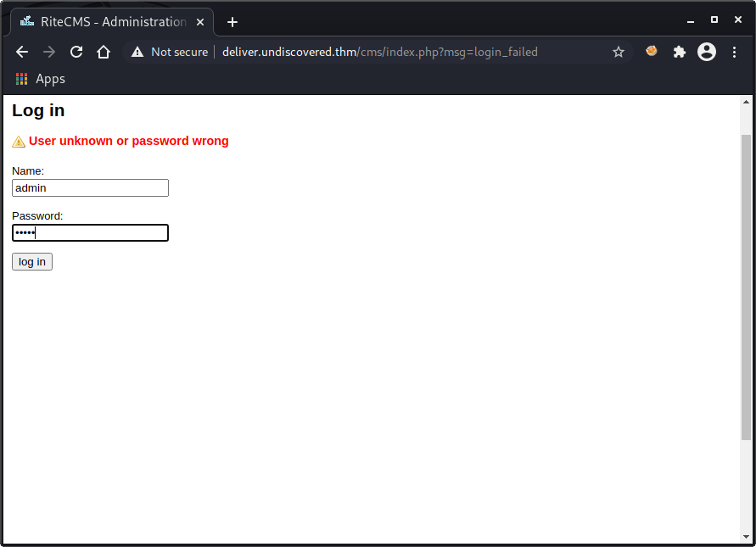756x547 pixels.
Task: Click the address bar URL
Action: click(x=379, y=52)
